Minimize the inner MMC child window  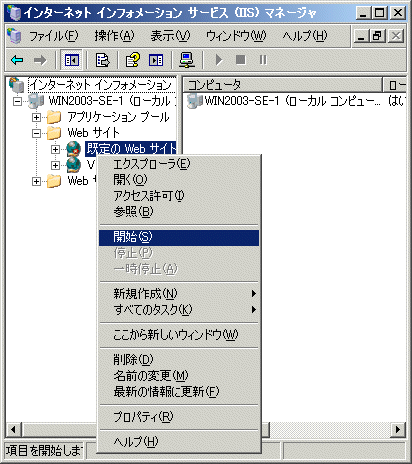click(362, 36)
